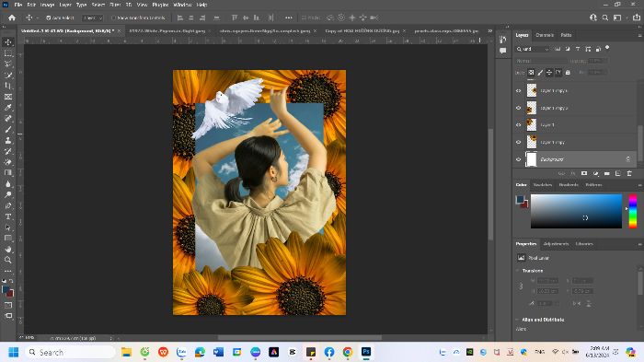Click the align top edges icon

pyautogui.click(x=234, y=18)
